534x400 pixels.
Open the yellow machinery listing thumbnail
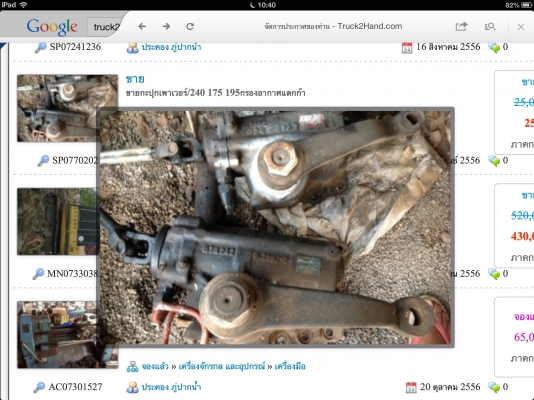pos(57,221)
